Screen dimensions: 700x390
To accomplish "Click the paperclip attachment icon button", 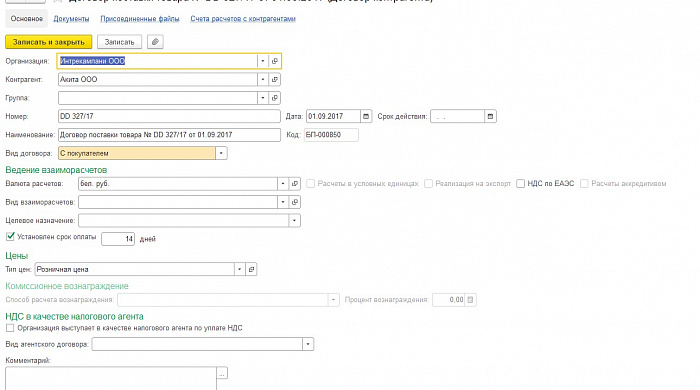I will click(x=155, y=42).
